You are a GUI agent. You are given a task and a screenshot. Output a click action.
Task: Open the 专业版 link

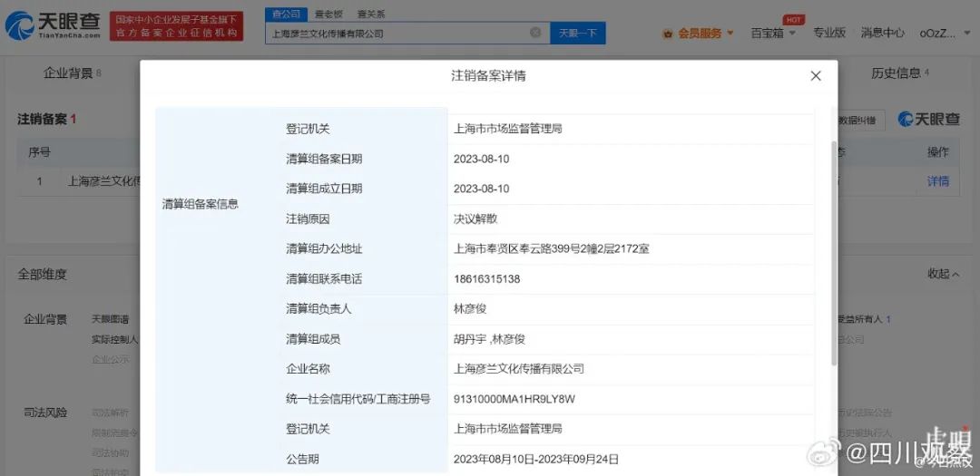[829, 33]
